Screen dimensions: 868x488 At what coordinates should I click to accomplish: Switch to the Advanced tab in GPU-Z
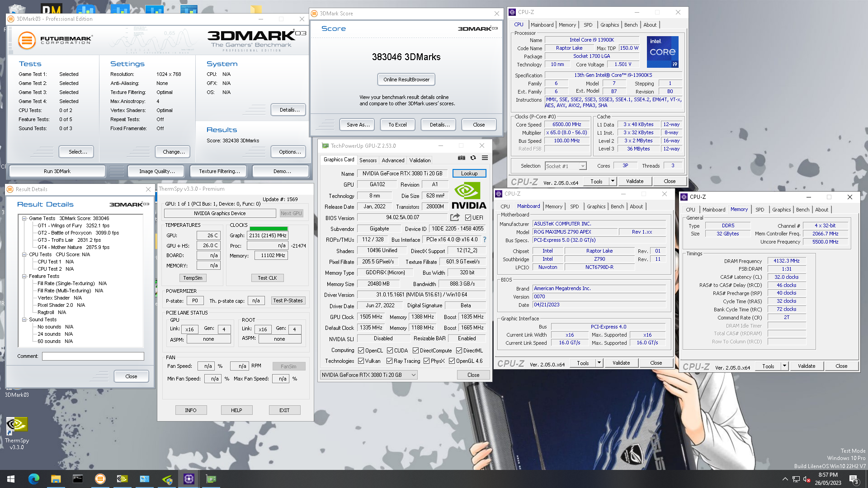[x=393, y=160]
